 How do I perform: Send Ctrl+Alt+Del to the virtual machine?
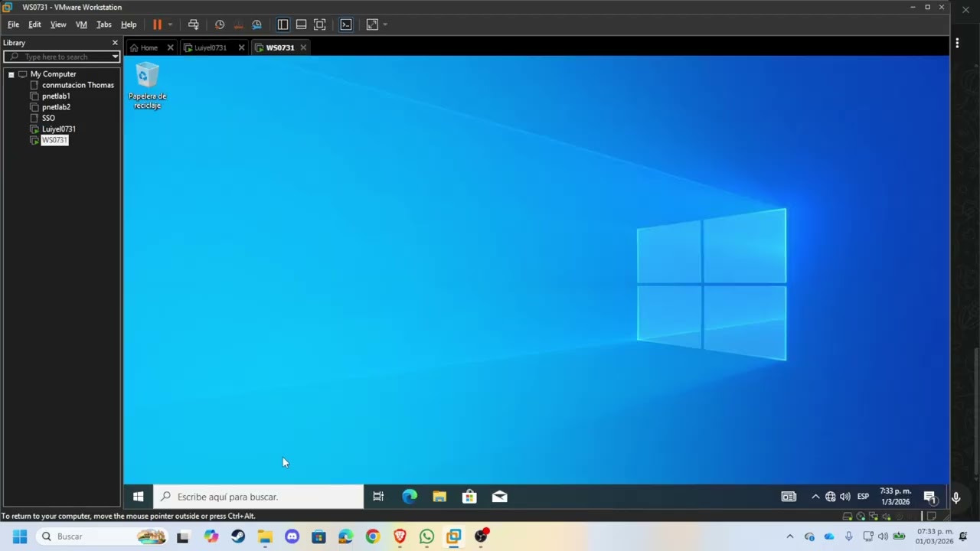[193, 24]
